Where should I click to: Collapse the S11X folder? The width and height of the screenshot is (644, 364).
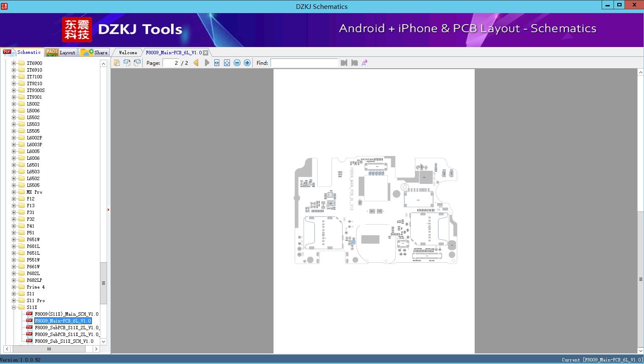click(14, 307)
